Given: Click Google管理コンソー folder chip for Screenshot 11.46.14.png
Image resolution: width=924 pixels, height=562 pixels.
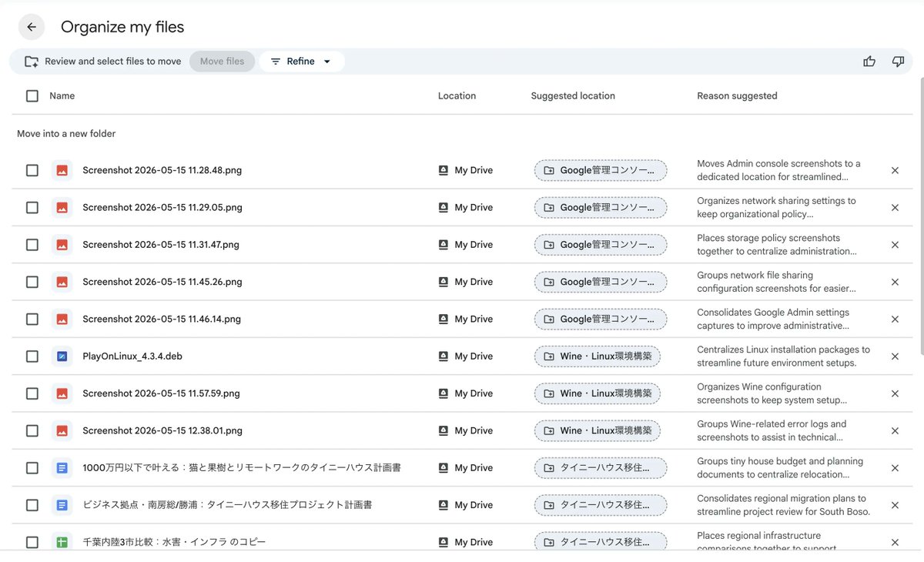Looking at the screenshot, I should [x=601, y=319].
